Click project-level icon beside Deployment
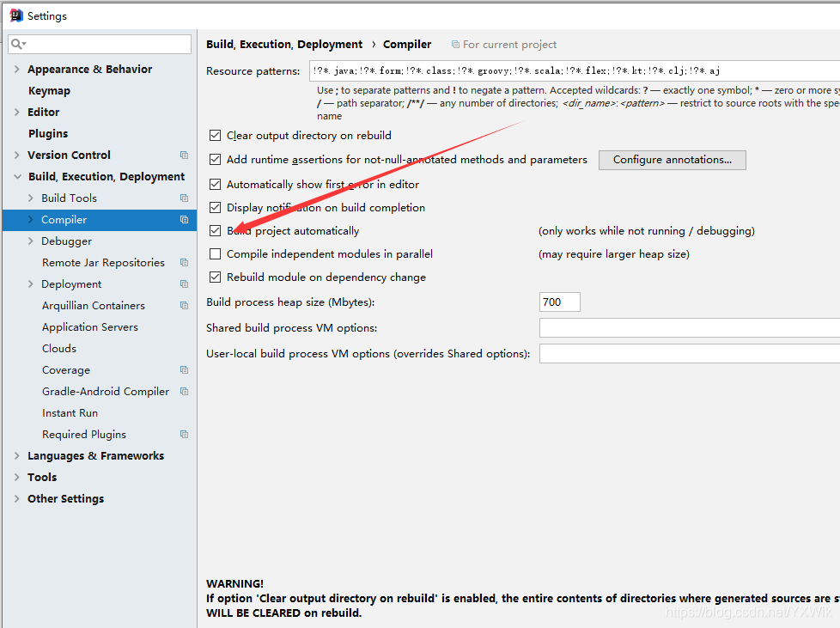The image size is (840, 628). pyautogui.click(x=185, y=284)
